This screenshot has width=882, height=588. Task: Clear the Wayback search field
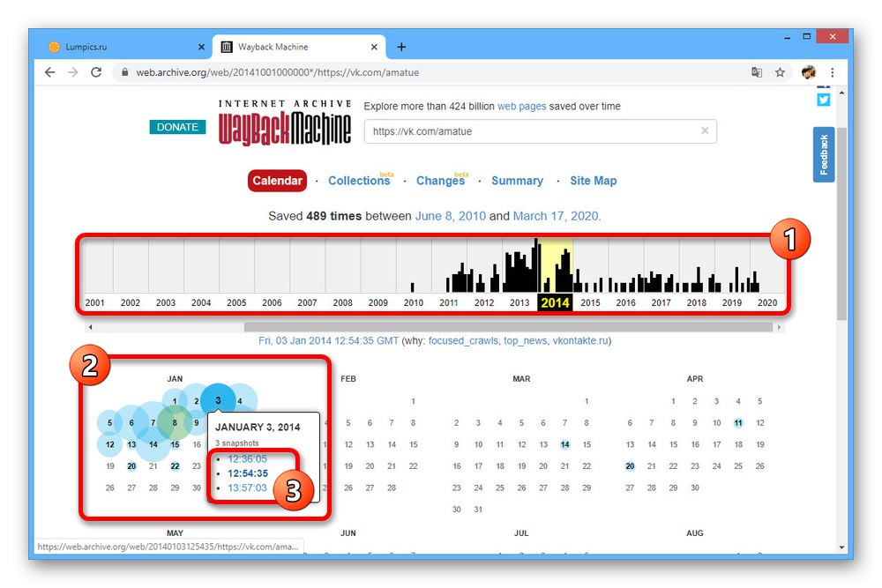704,130
